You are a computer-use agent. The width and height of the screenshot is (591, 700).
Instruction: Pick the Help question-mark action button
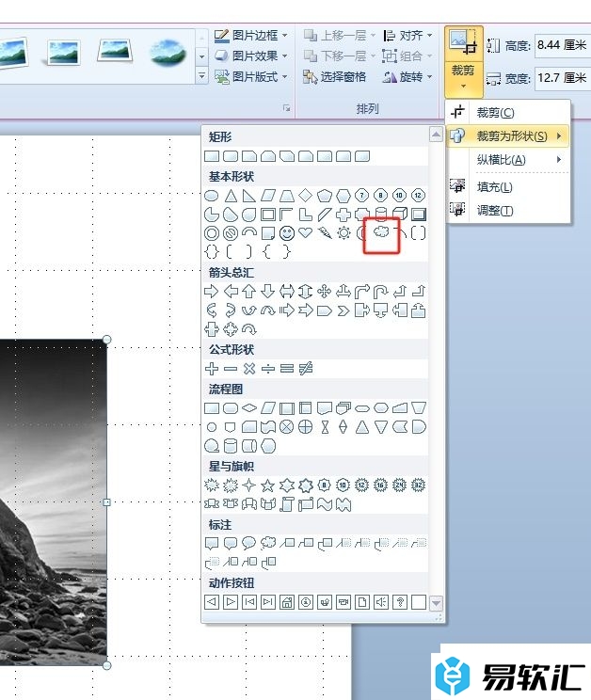pyautogui.click(x=400, y=602)
